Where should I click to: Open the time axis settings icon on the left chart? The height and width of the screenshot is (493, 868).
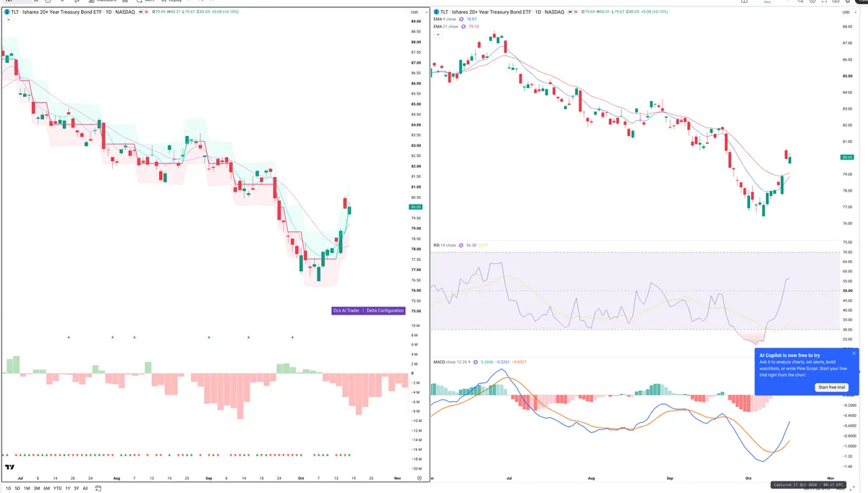(420, 479)
